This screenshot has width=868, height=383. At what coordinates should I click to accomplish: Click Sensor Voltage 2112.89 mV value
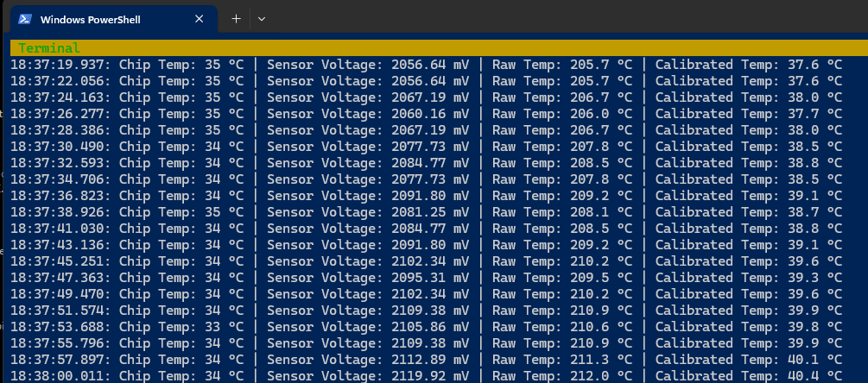point(430,360)
